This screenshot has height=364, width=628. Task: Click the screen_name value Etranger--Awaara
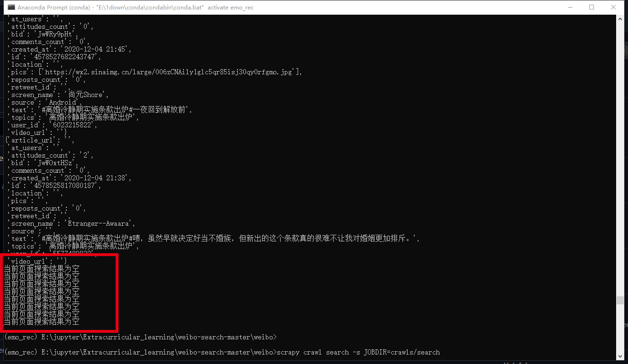(100, 223)
